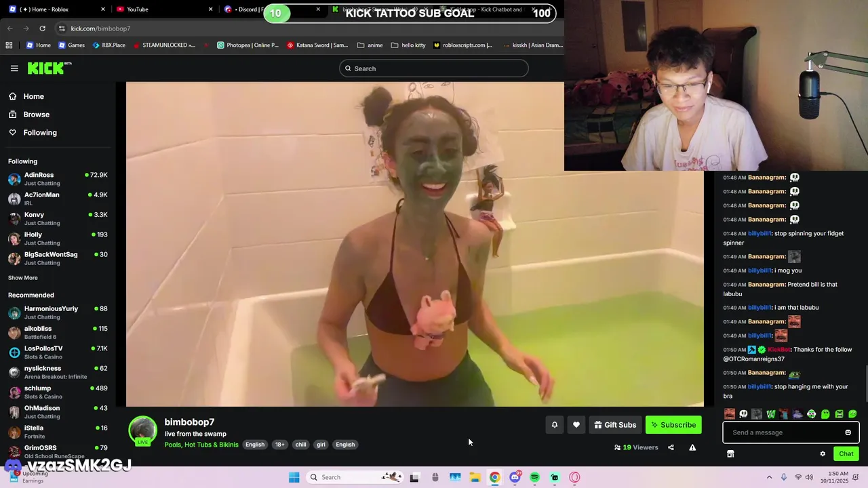Open AdinRoss channel in Following list

[x=58, y=179]
